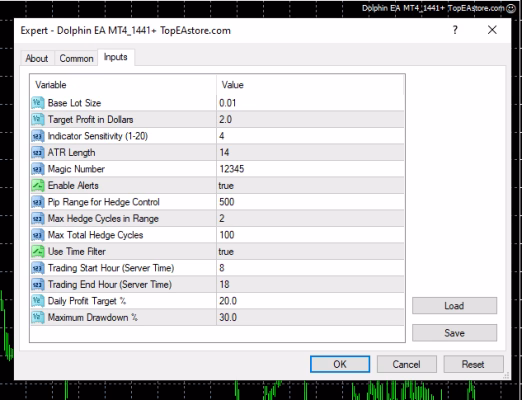Switch to the Common tab
The height and width of the screenshot is (400, 522).
click(x=76, y=58)
